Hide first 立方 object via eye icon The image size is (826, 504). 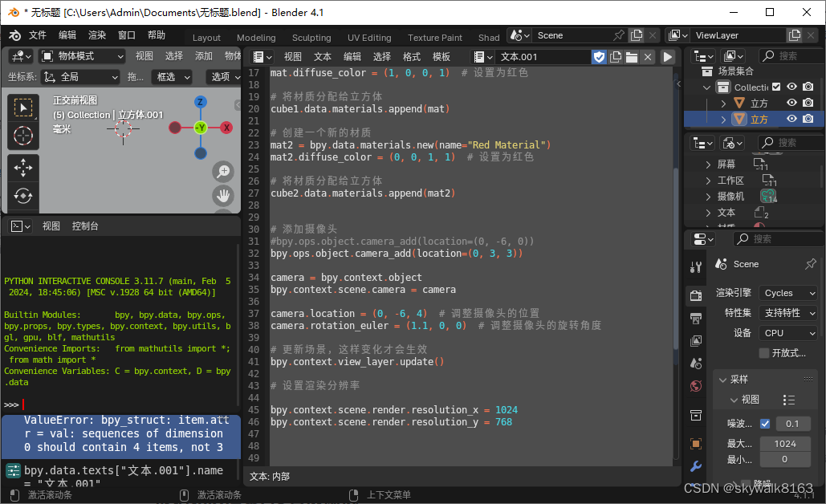pyautogui.click(x=791, y=103)
